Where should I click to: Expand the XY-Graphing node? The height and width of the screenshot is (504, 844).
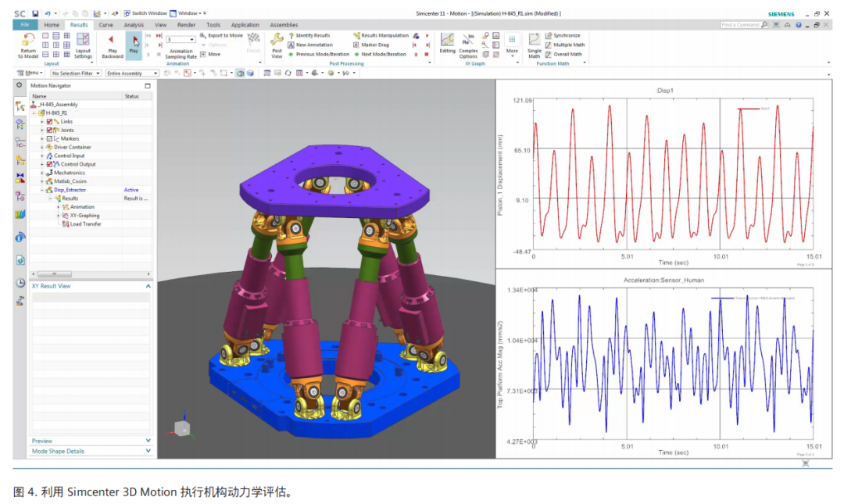coord(58,216)
